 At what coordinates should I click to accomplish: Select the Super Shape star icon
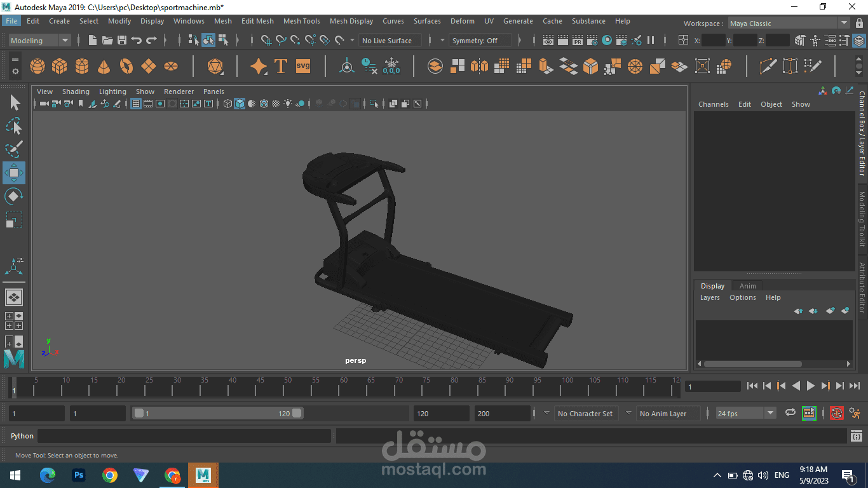click(259, 66)
